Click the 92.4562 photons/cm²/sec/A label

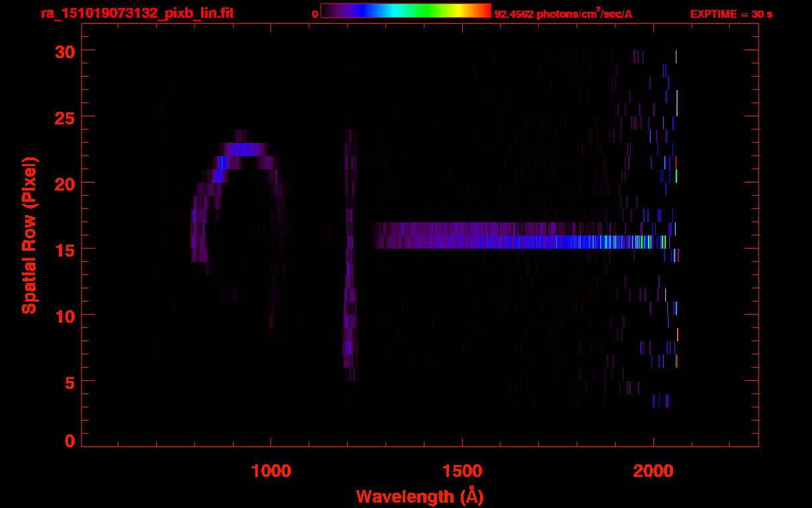(563, 13)
